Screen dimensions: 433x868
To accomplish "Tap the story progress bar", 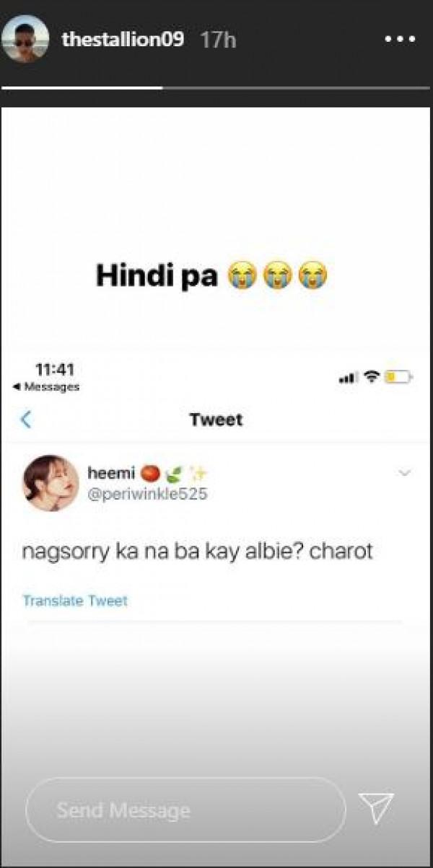I will click(x=216, y=88).
